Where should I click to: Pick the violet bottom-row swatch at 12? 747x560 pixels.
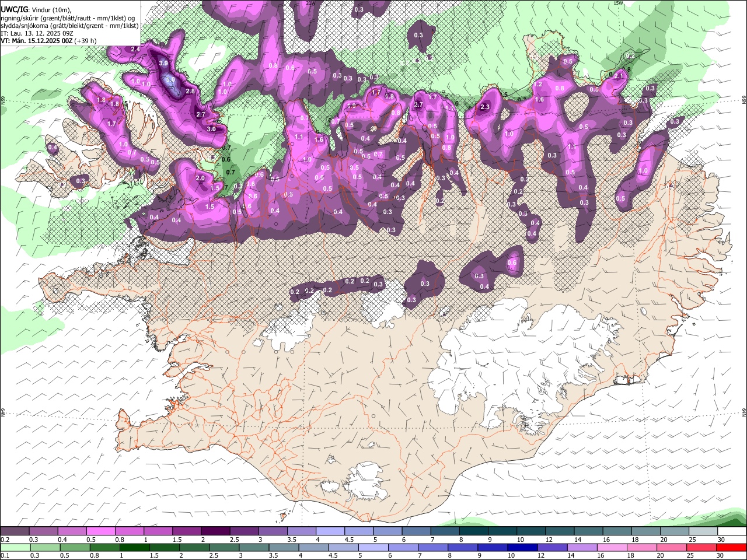tap(553, 547)
